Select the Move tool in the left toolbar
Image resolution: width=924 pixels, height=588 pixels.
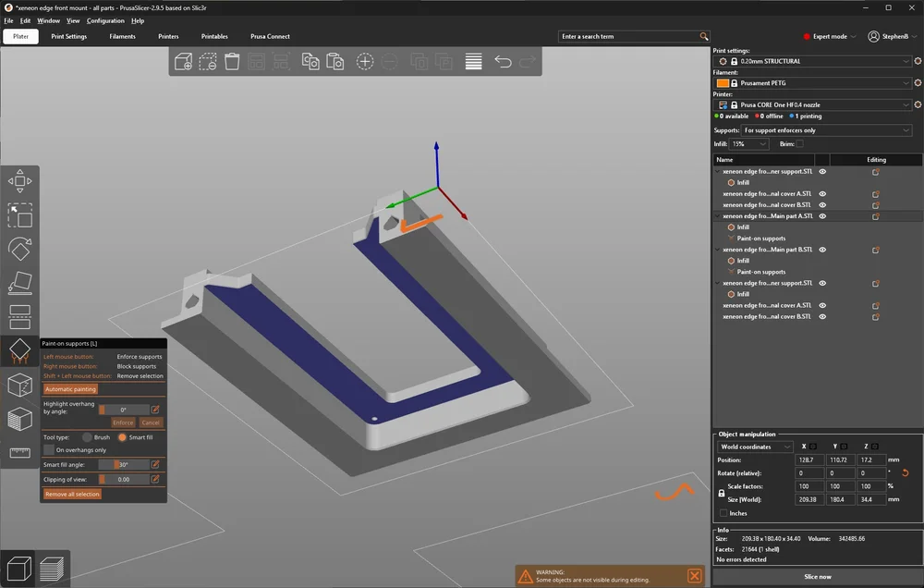(x=20, y=181)
